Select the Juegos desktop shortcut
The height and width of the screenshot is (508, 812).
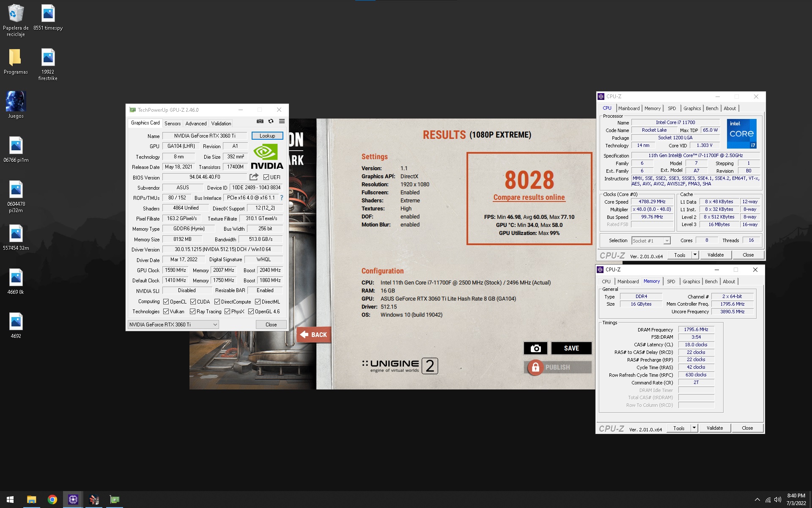[x=16, y=105]
